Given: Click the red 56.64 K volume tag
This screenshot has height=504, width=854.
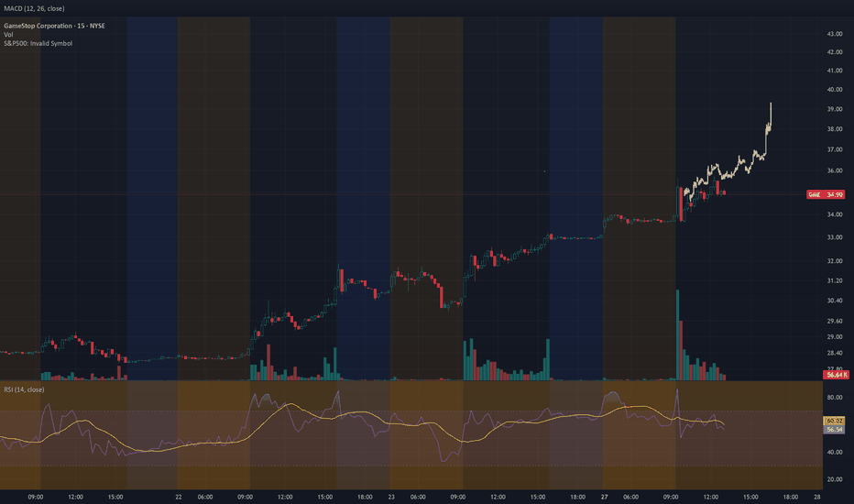Looking at the screenshot, I should coord(835,375).
